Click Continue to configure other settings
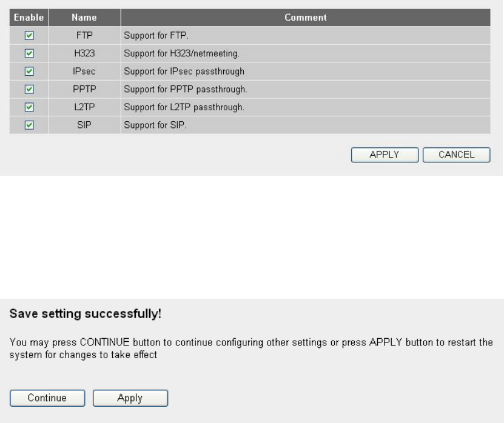 coord(47,398)
